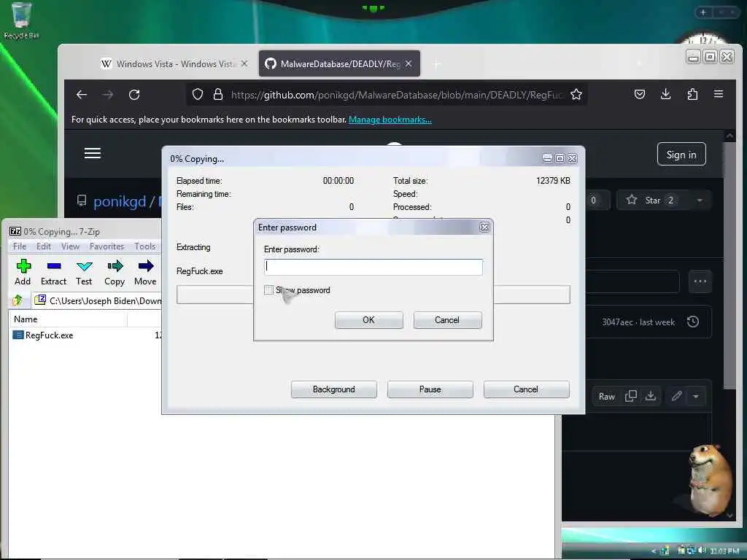
Task: Click the volume icon in system tray
Action: tap(703, 551)
